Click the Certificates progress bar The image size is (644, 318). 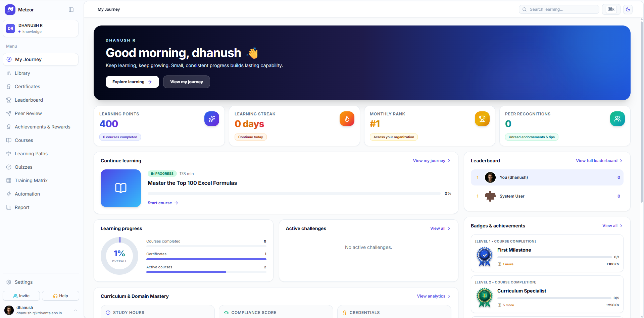tap(206, 259)
